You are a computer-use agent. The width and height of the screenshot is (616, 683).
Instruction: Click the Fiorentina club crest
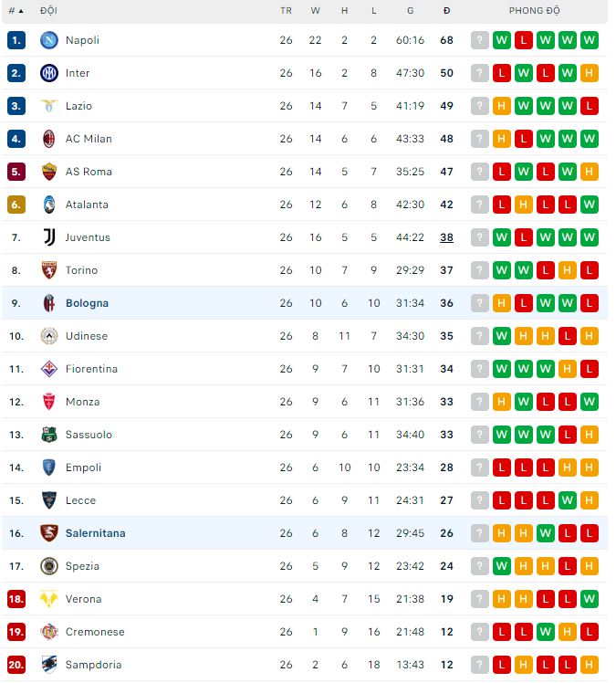[49, 369]
